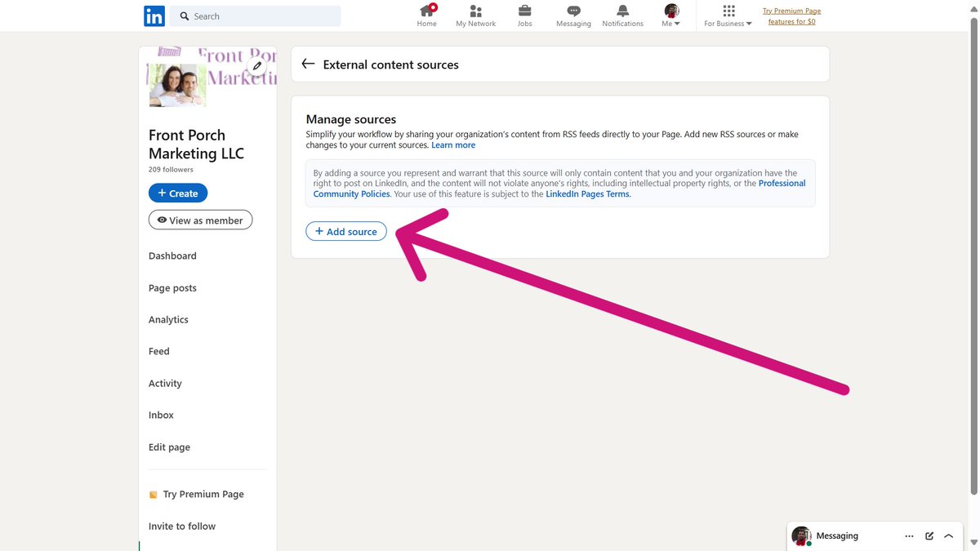Image resolution: width=980 pixels, height=551 pixels.
Task: Click Try Premium Page in sidebar
Action: click(196, 495)
